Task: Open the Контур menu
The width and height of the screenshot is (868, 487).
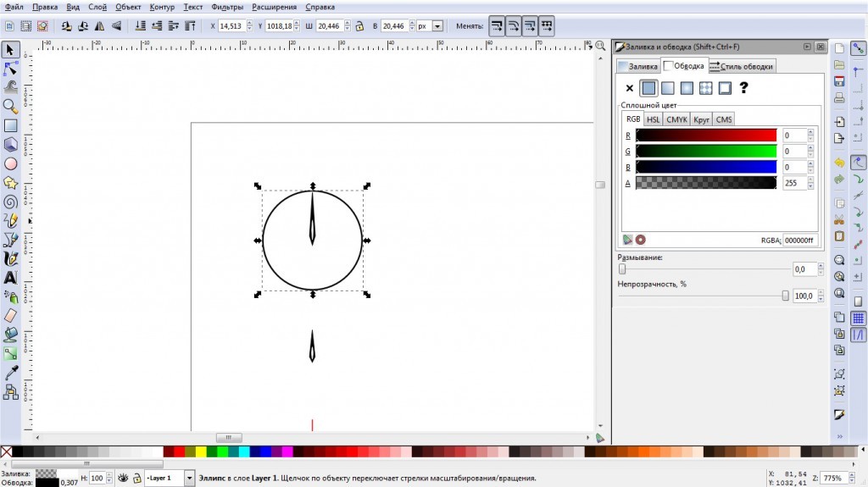Action: tap(162, 7)
